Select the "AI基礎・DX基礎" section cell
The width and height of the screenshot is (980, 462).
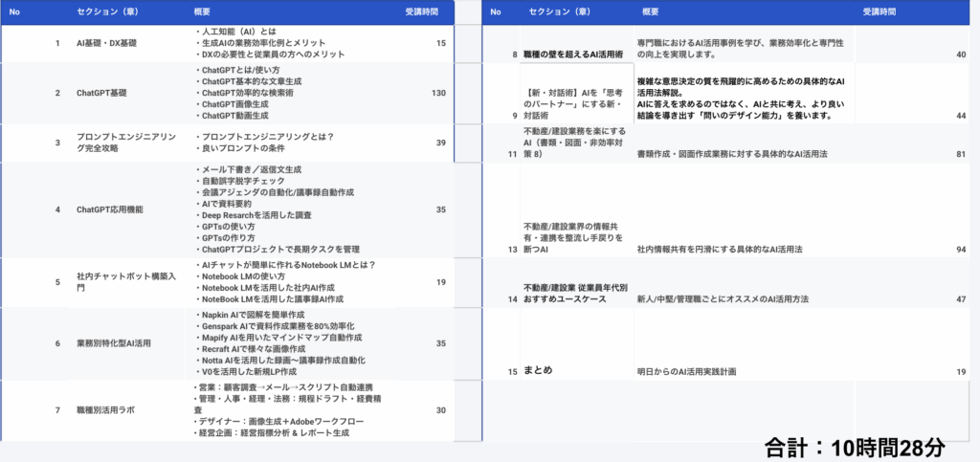tap(108, 43)
